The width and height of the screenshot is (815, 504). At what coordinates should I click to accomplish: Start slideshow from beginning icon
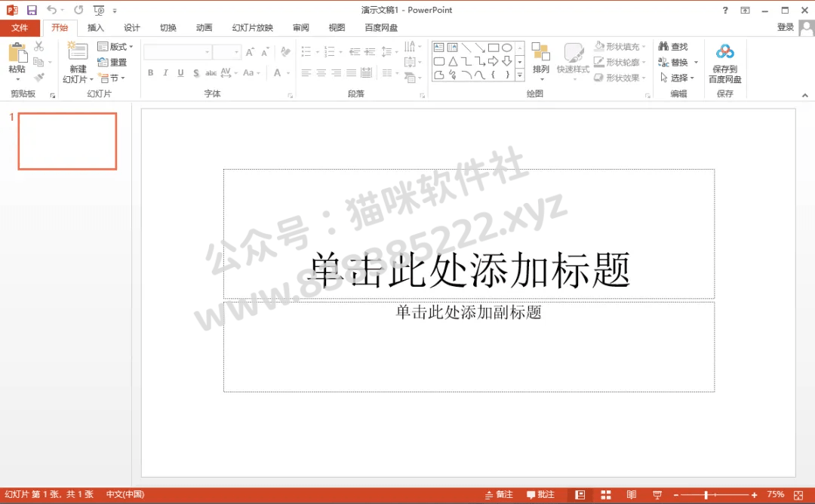[x=99, y=10]
